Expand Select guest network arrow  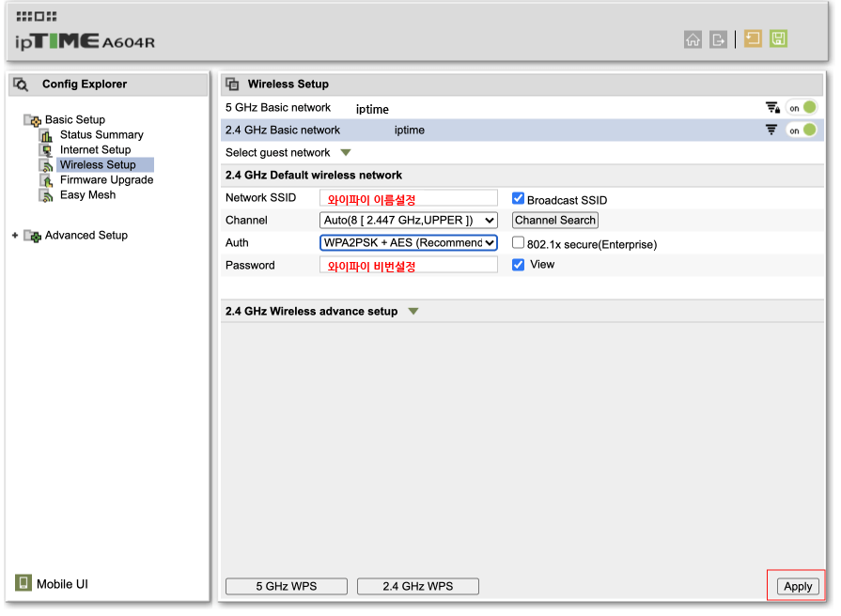point(346,153)
